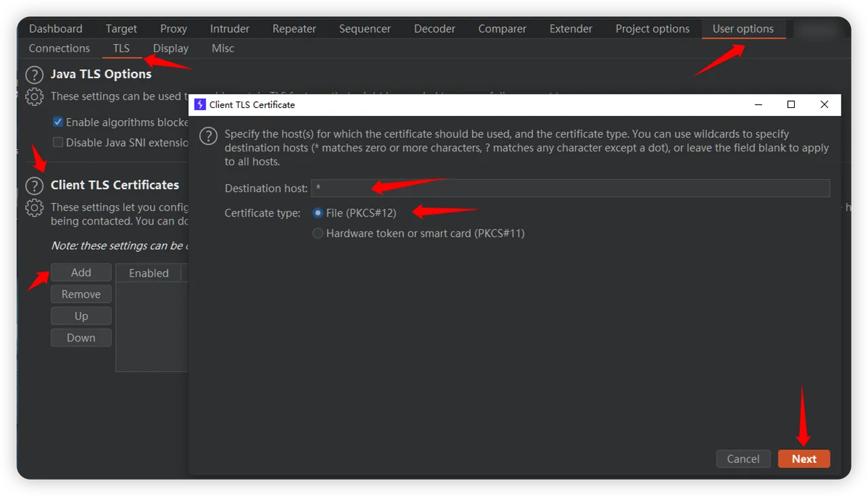Maximize the Client TLS Certificate dialog

click(x=791, y=104)
